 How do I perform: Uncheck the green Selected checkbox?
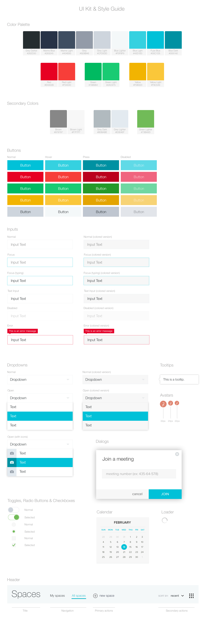[x=14, y=545]
